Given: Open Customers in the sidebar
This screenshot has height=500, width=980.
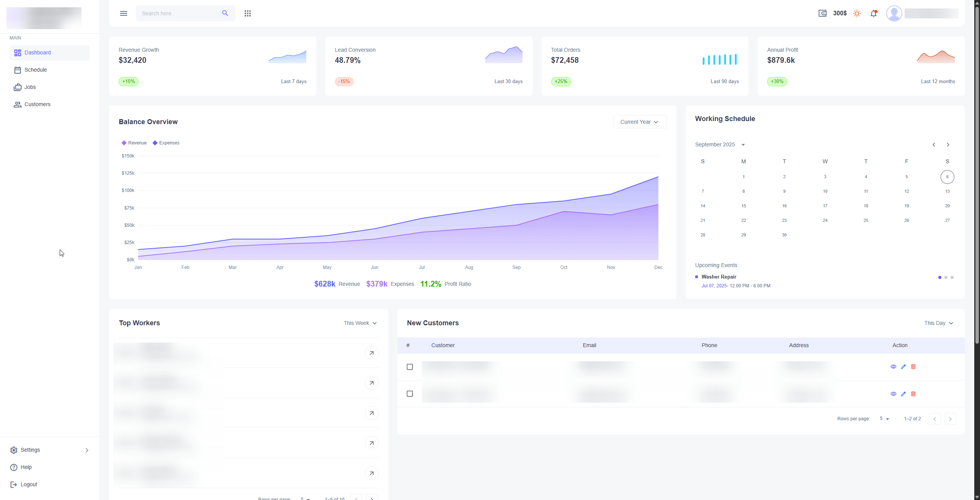Looking at the screenshot, I should tap(50, 104).
